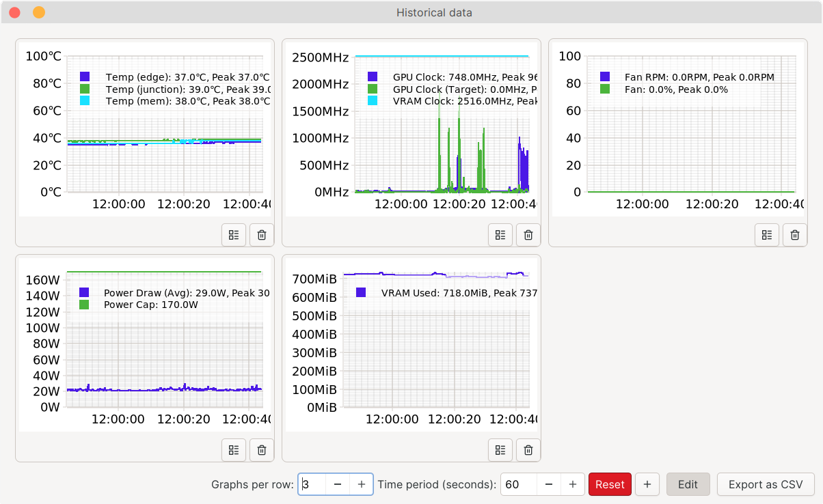Click the Temp (junction) 39.0℃ legend text
This screenshot has width=823, height=504.
point(188,89)
